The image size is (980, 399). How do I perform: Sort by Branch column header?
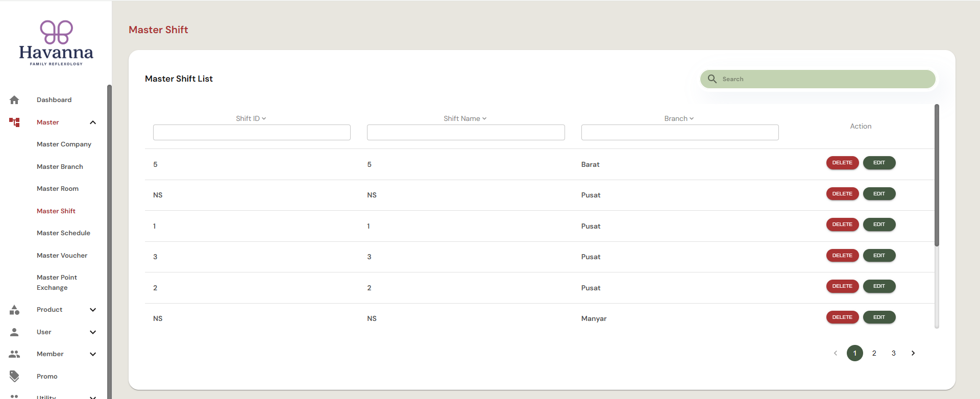click(x=679, y=118)
